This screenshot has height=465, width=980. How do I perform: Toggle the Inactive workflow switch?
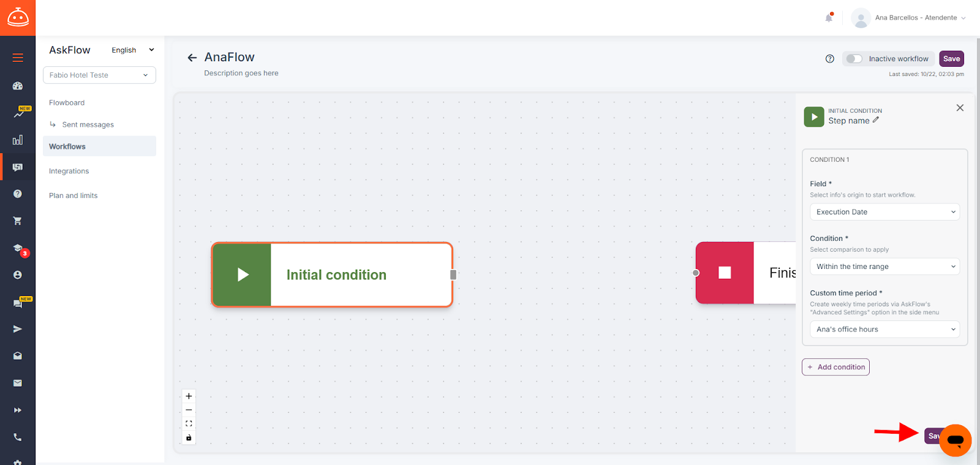coord(854,59)
